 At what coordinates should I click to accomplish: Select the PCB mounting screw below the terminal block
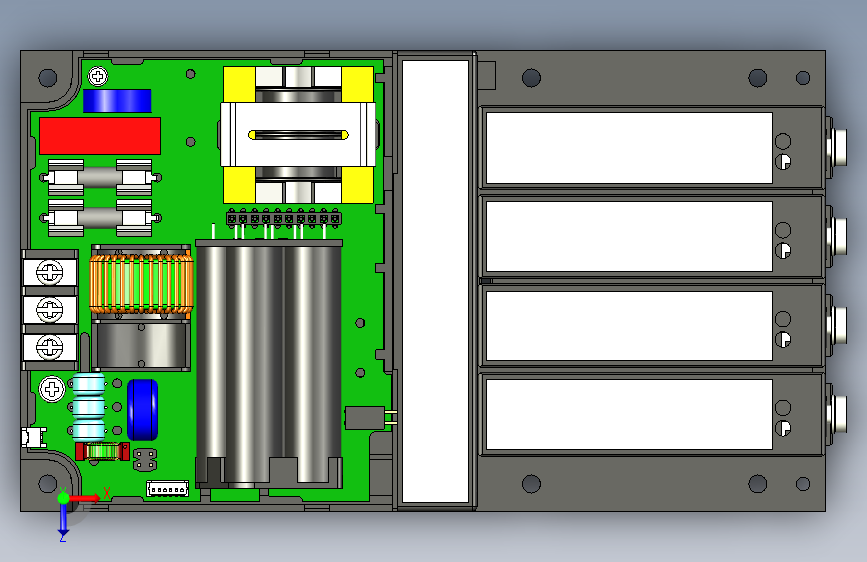pyautogui.click(x=52, y=389)
